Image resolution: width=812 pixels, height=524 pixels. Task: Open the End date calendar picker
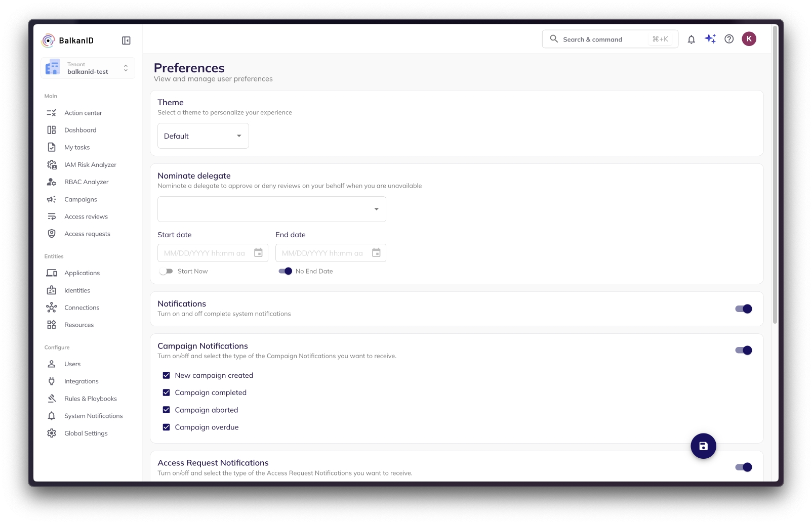pyautogui.click(x=376, y=253)
